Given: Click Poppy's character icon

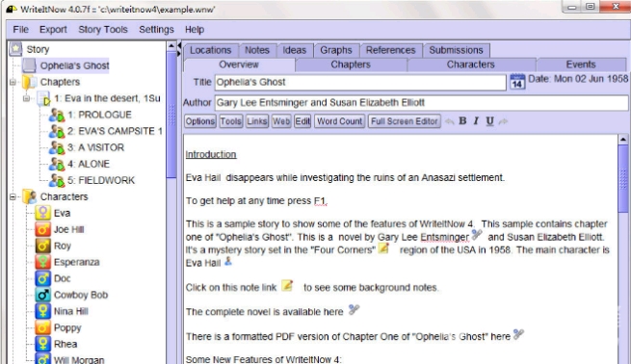Looking at the screenshot, I should [x=43, y=327].
